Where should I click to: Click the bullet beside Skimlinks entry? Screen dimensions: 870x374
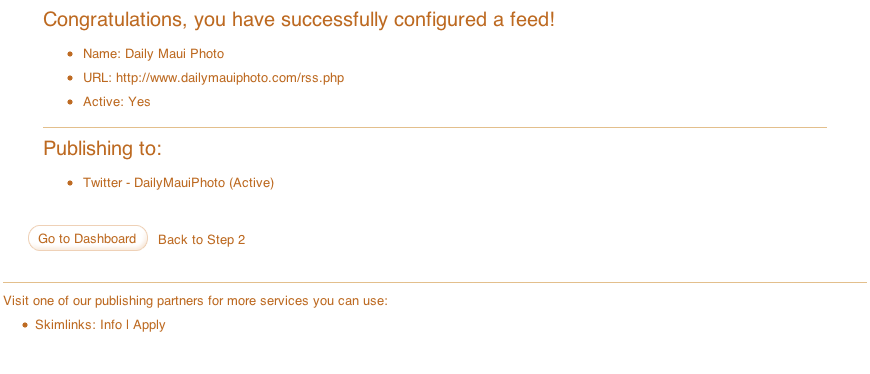tap(25, 325)
